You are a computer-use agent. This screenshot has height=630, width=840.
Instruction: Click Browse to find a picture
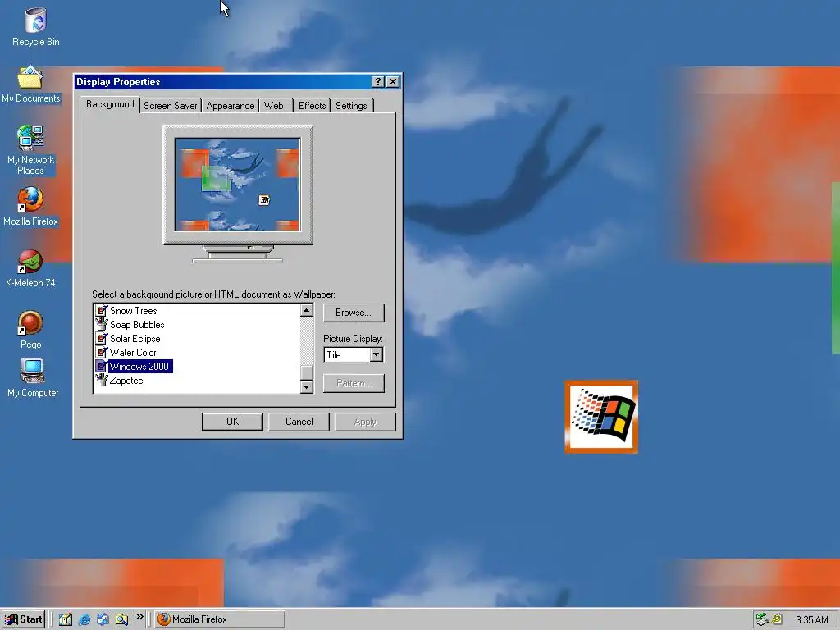[354, 313]
